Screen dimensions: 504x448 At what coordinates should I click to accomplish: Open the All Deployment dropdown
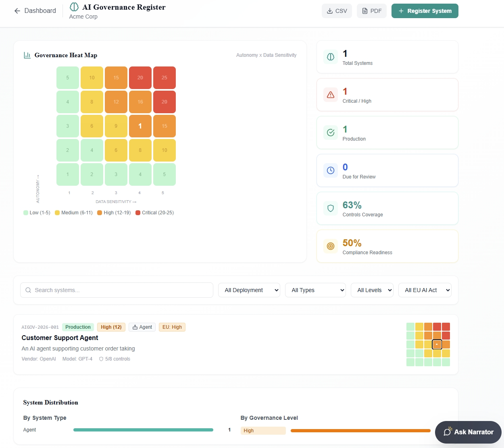point(249,290)
